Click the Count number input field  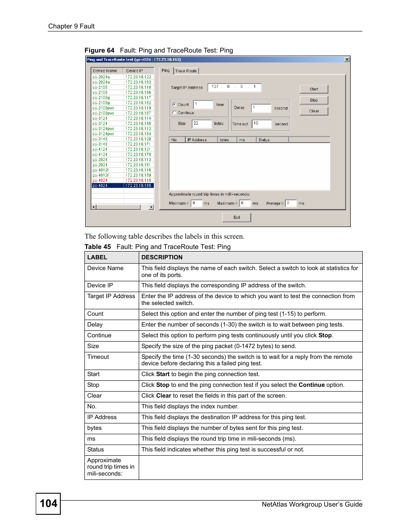coord(203,105)
